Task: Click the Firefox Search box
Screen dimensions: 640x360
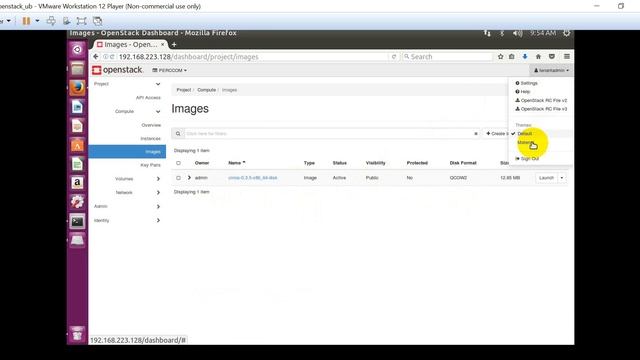Action: pyautogui.click(x=447, y=57)
